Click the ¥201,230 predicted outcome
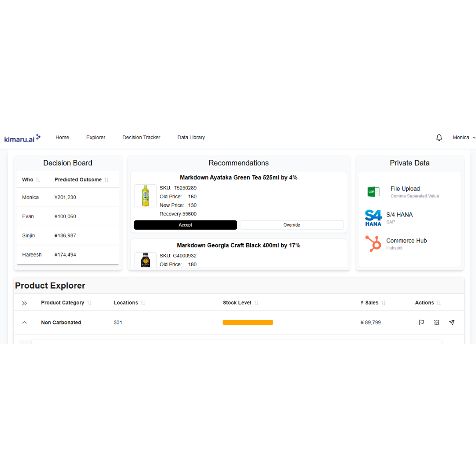 click(x=65, y=197)
